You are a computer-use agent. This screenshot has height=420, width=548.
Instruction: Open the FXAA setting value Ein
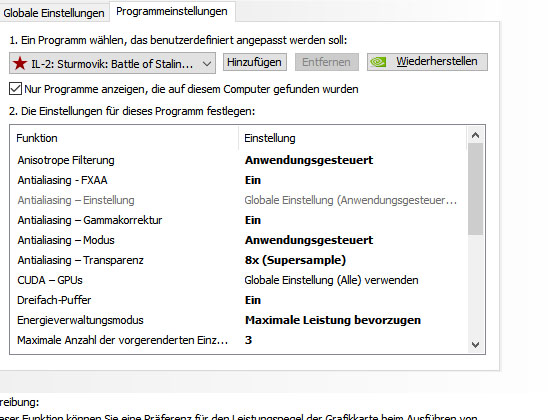click(253, 180)
